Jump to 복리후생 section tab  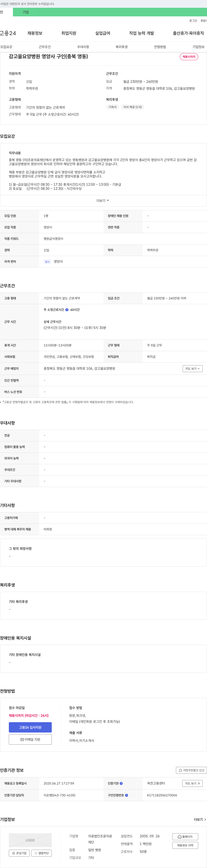click(x=122, y=47)
